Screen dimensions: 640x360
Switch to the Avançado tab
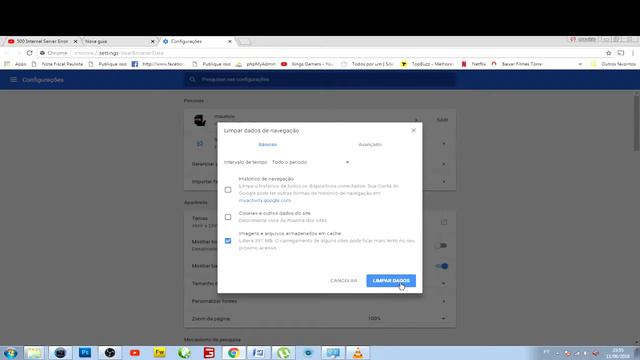370,144
